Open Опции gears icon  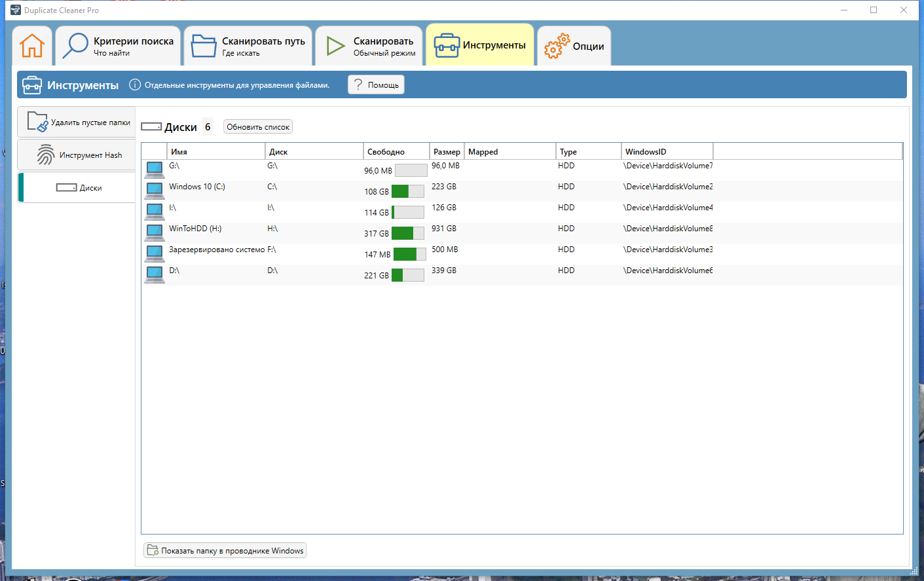pos(557,46)
